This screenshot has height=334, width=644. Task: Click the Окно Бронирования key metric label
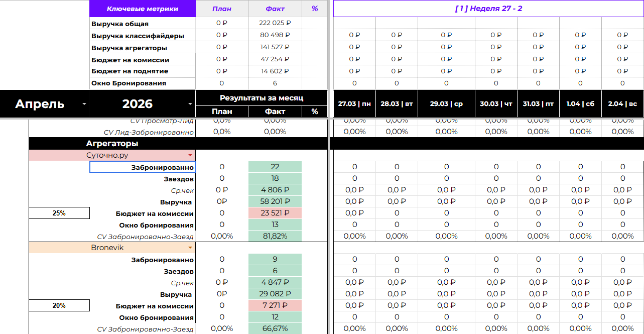tap(128, 83)
